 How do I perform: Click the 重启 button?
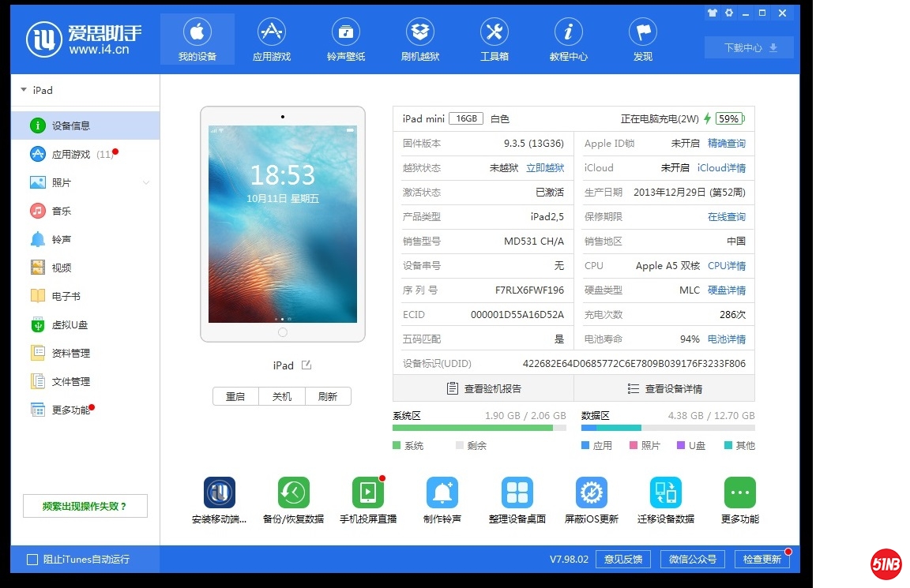pos(235,397)
